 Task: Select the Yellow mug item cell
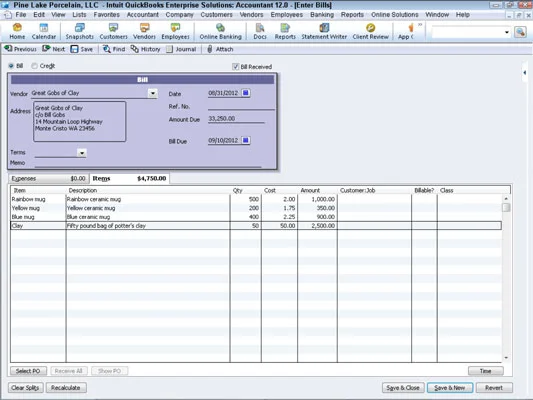click(x=38, y=208)
